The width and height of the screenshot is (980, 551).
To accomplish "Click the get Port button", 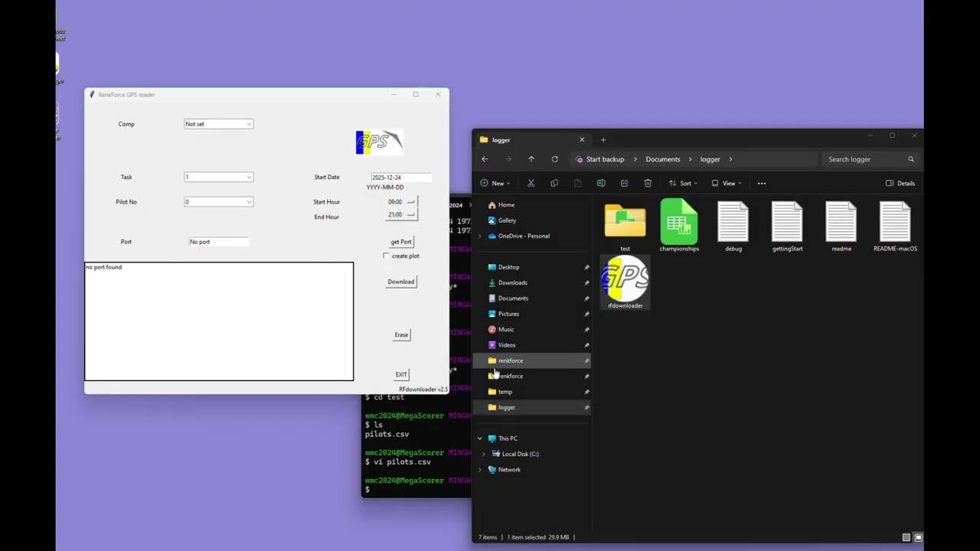I will 401,242.
